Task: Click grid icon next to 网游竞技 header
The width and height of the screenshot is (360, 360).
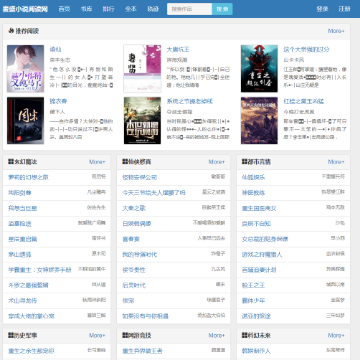Action: click(x=125, y=335)
